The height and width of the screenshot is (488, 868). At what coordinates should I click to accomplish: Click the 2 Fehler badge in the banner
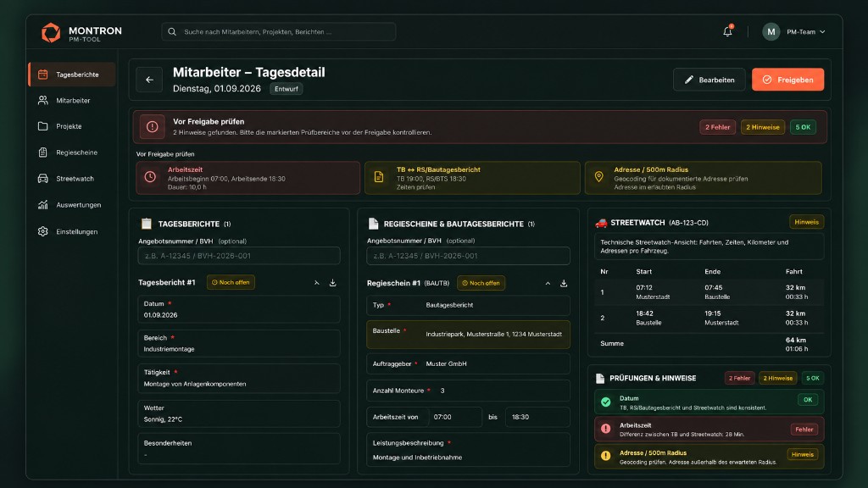point(717,127)
